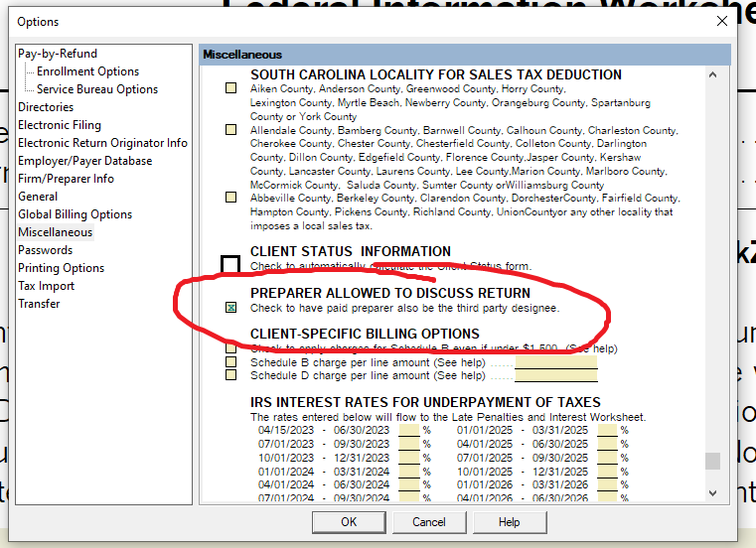Cancel the Options dialog
756x548 pixels.
point(429,522)
